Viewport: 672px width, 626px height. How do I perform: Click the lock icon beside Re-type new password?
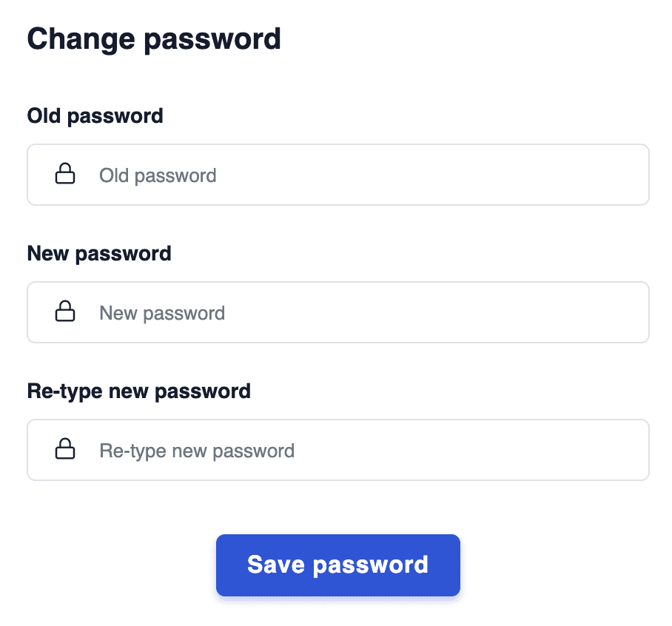click(65, 450)
